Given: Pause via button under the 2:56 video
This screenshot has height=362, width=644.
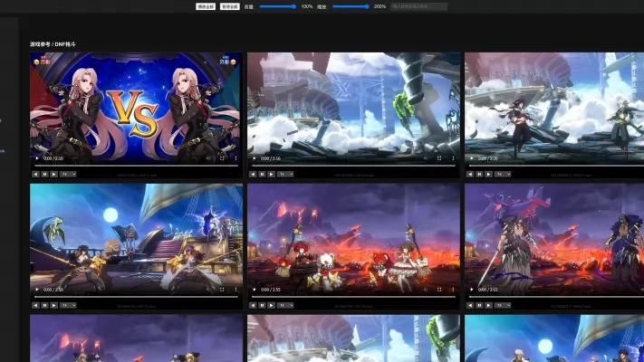Looking at the screenshot, I should [44, 305].
